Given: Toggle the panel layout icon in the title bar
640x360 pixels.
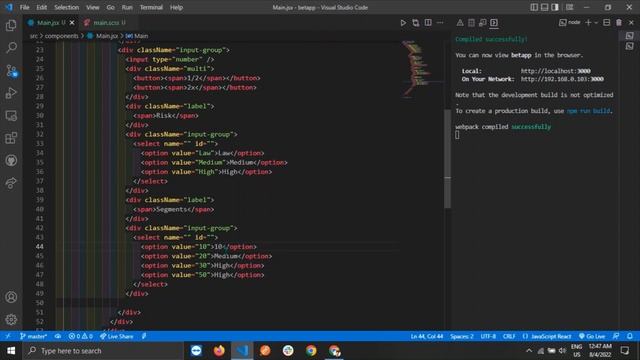Looking at the screenshot, I should [544, 7].
